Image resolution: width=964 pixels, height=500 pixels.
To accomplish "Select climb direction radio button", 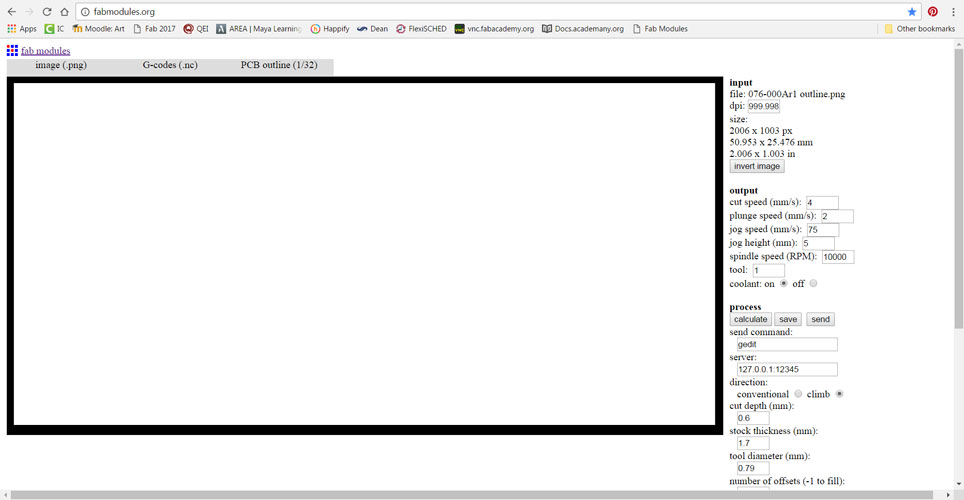I will point(839,394).
